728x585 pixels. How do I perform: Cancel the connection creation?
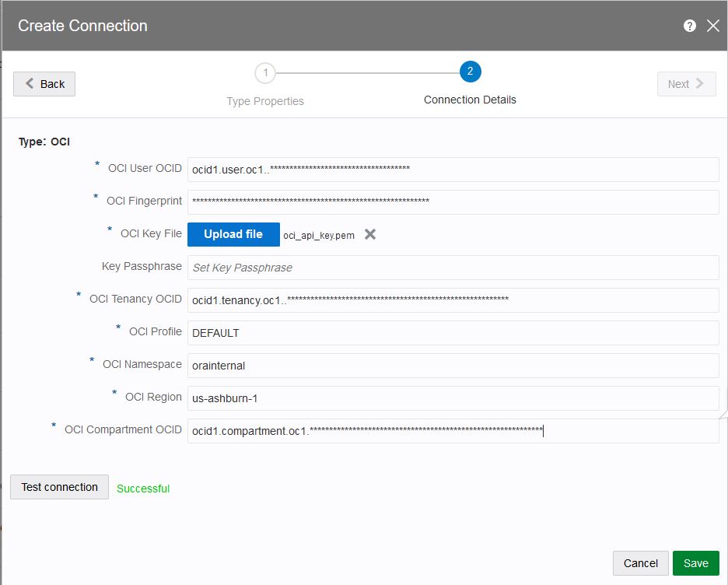[641, 563]
